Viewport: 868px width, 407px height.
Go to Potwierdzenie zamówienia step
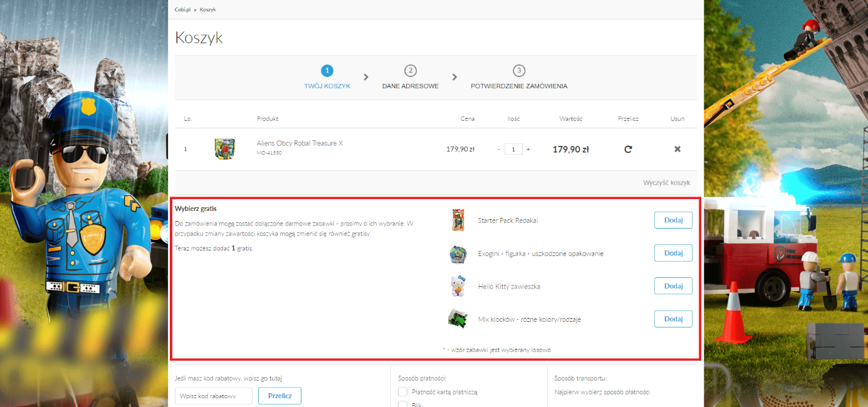point(519,78)
